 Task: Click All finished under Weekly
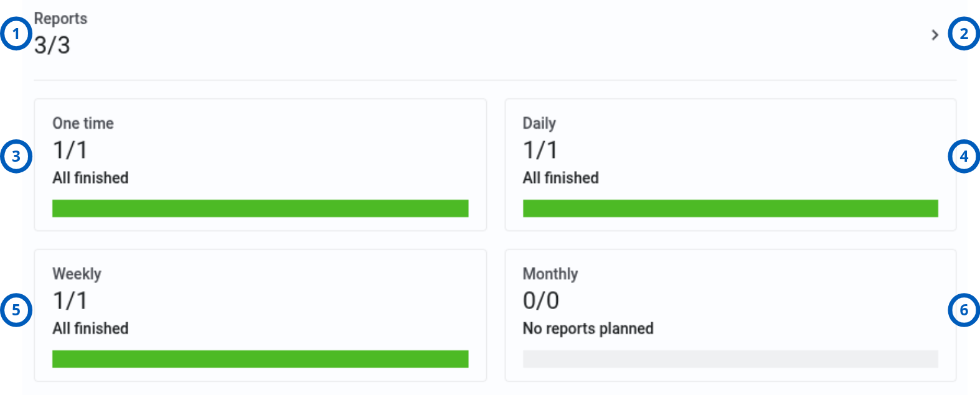pos(90,328)
